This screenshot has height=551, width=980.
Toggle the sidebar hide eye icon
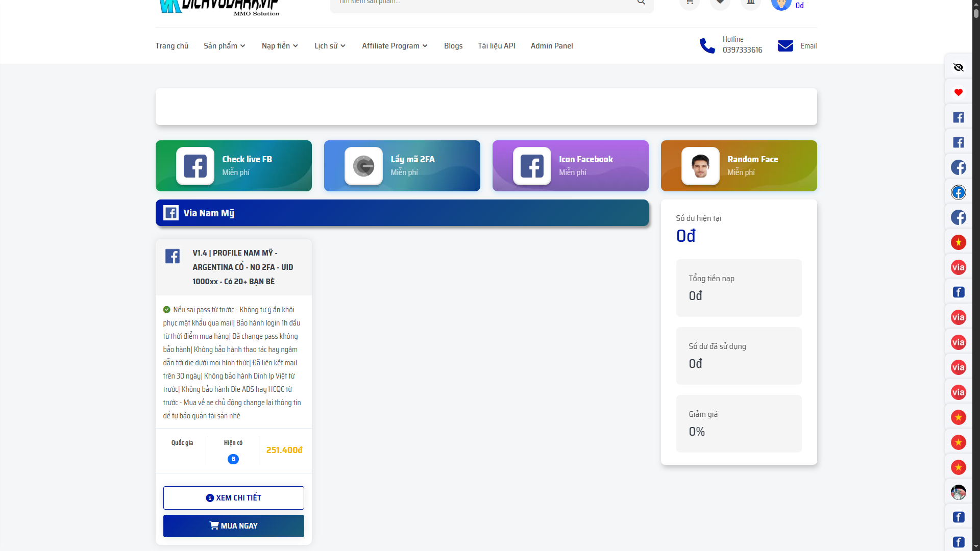pos(958,67)
